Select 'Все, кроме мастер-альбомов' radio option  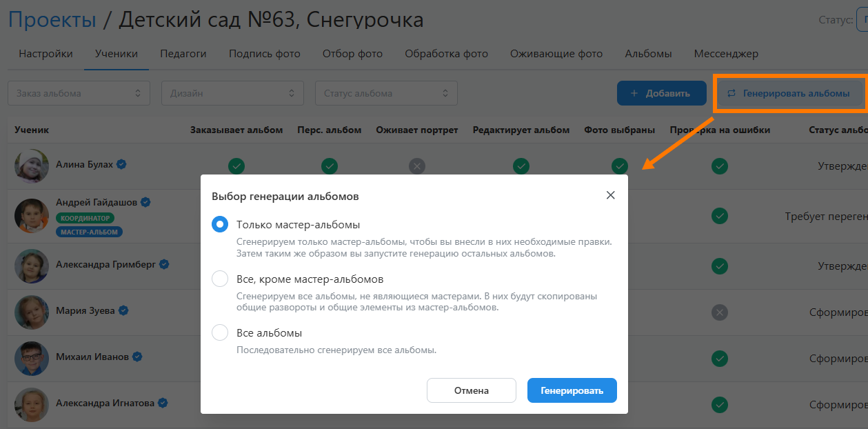[x=220, y=279]
